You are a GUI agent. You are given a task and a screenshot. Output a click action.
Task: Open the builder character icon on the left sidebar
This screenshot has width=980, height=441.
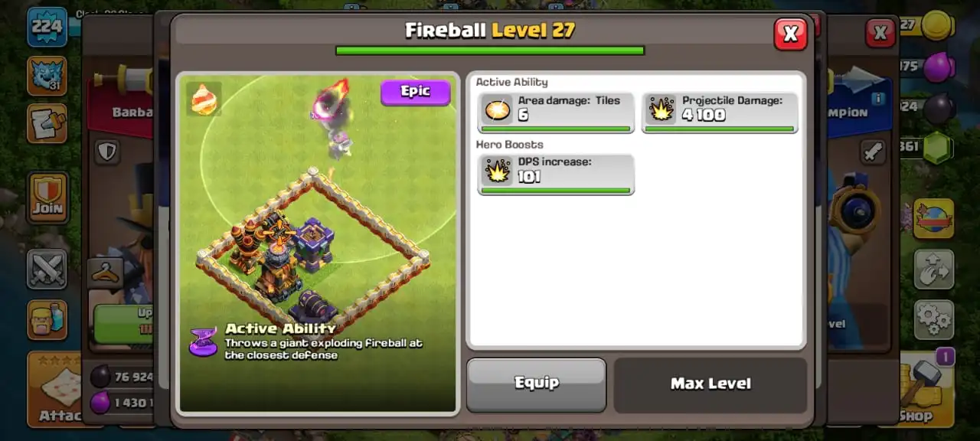point(47,318)
